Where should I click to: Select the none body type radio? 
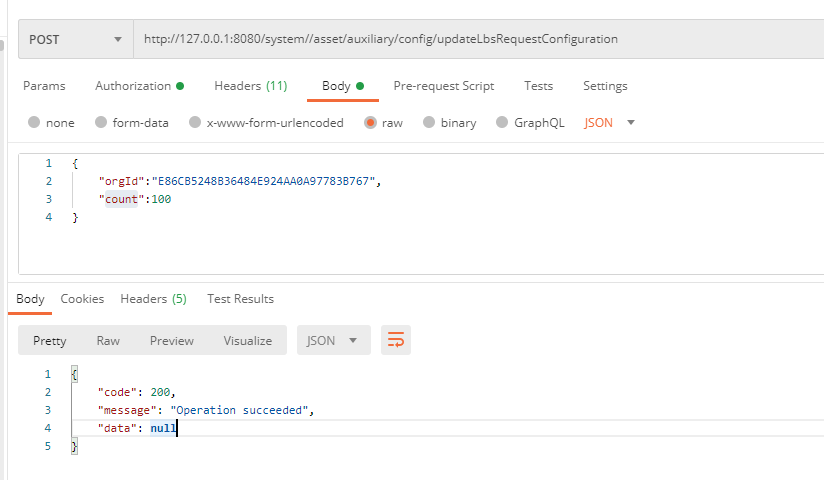pyautogui.click(x=35, y=123)
